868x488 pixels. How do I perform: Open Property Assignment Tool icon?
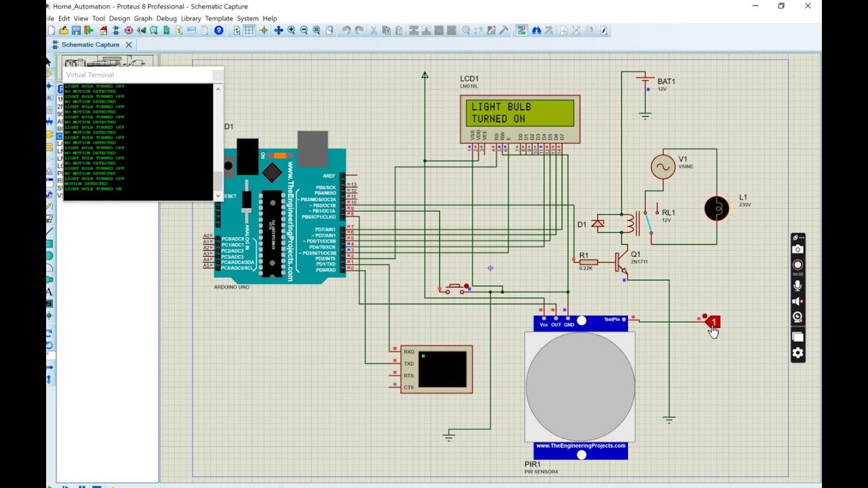[x=549, y=30]
